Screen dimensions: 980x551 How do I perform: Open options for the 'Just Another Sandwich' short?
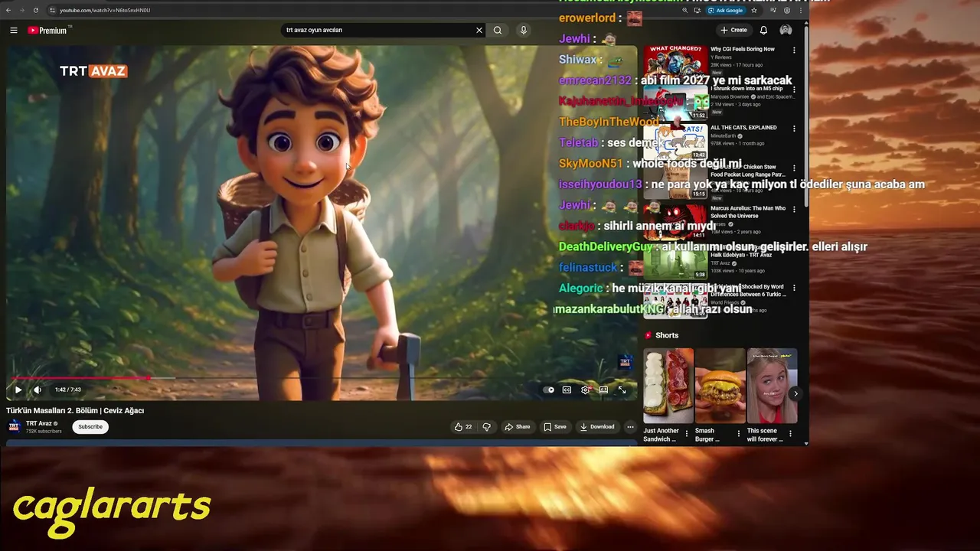point(687,434)
